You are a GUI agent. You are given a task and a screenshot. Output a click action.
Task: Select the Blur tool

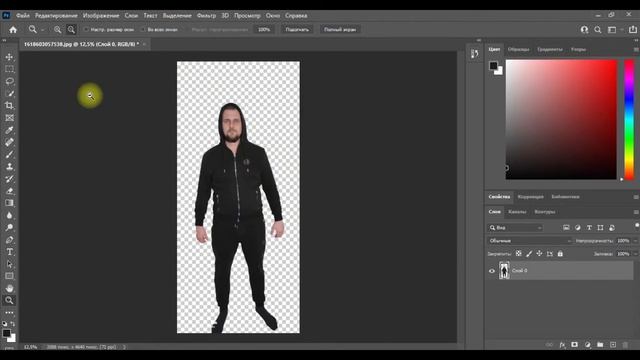click(9, 215)
